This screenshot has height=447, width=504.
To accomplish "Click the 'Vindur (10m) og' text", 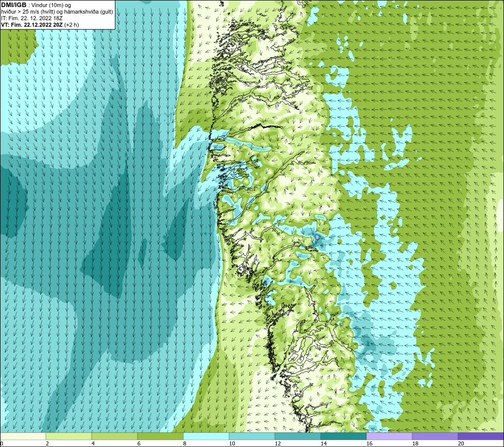I will click(x=51, y=6).
